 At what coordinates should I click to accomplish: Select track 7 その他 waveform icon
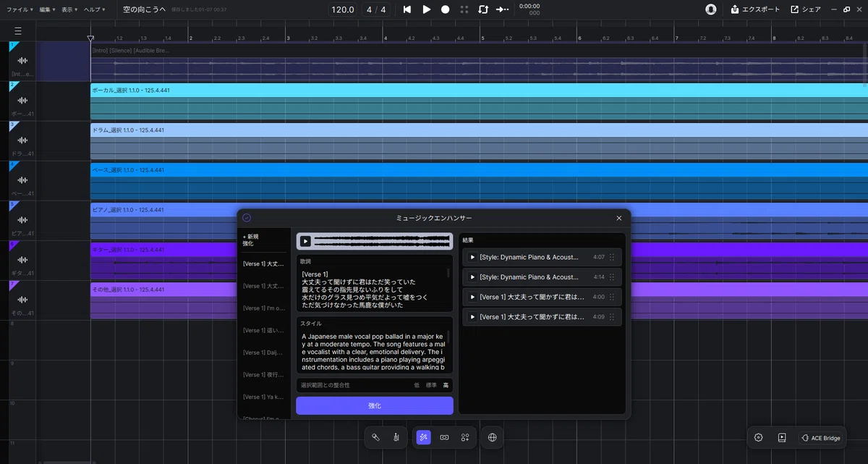(22, 300)
